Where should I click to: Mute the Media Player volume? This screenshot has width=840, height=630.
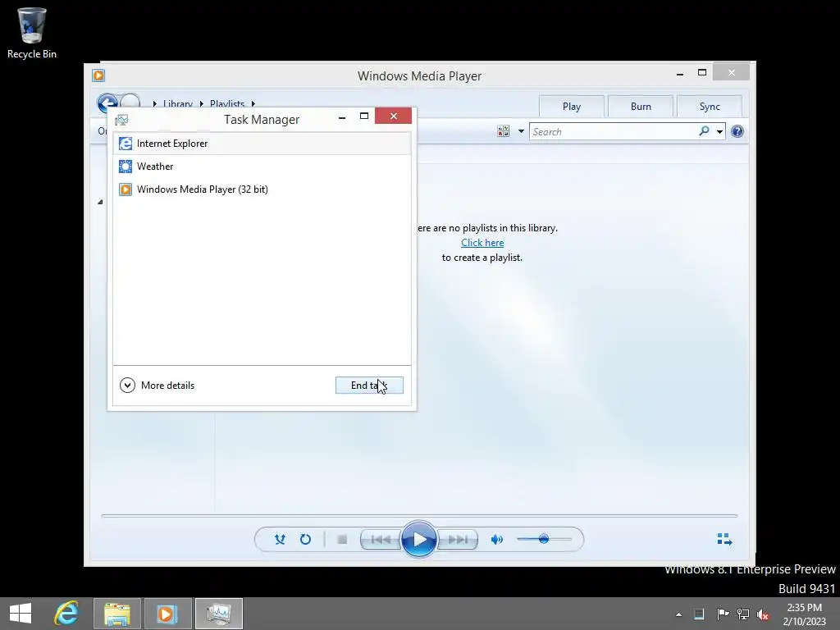pyautogui.click(x=496, y=540)
